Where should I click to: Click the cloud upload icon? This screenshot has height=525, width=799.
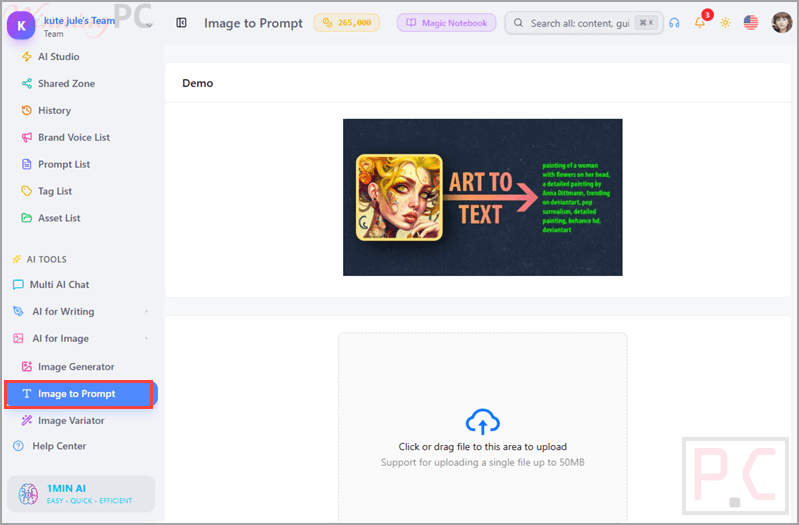pos(483,422)
